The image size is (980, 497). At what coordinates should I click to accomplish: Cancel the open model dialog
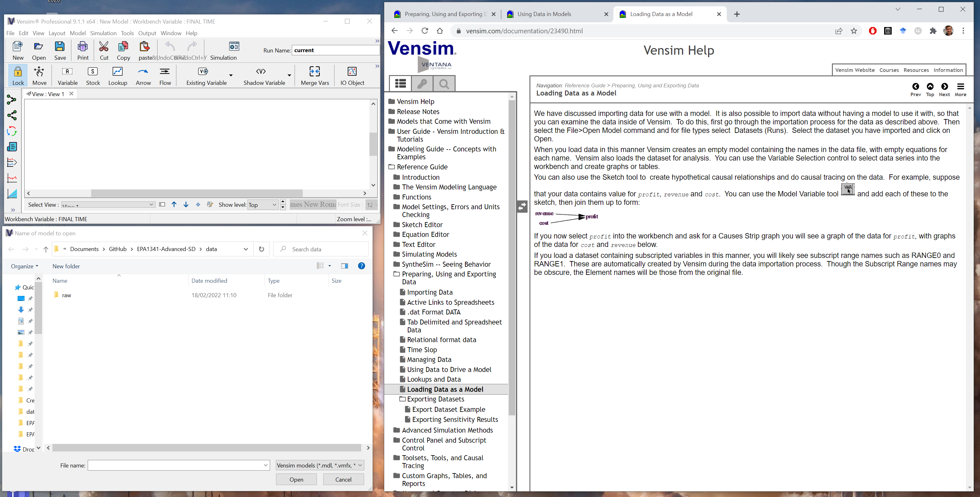pos(343,479)
